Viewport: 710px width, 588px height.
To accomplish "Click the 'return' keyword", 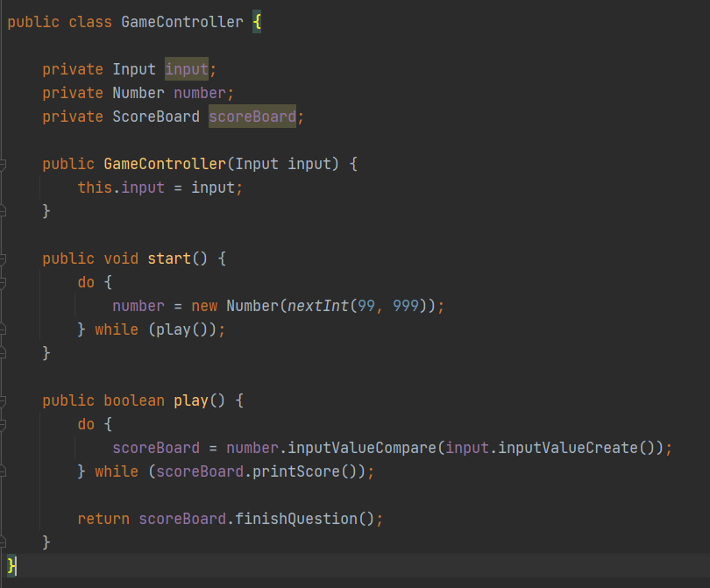I will coord(103,519).
